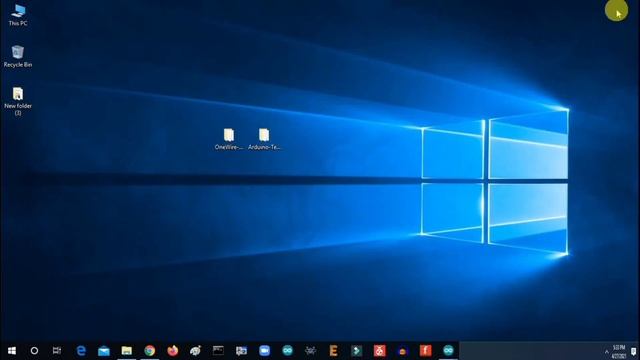The height and width of the screenshot is (360, 640).
Task: Select the Recycle Bin desktop icon
Action: click(x=18, y=56)
